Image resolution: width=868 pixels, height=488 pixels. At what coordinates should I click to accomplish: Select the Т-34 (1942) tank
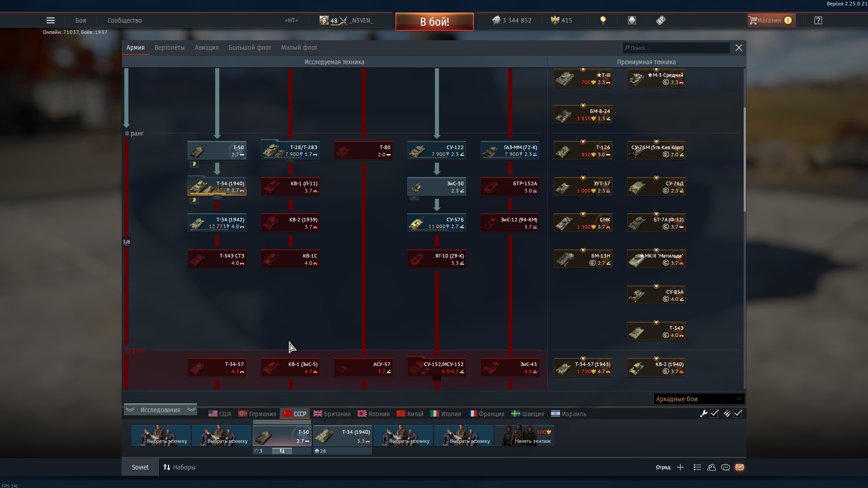point(217,223)
